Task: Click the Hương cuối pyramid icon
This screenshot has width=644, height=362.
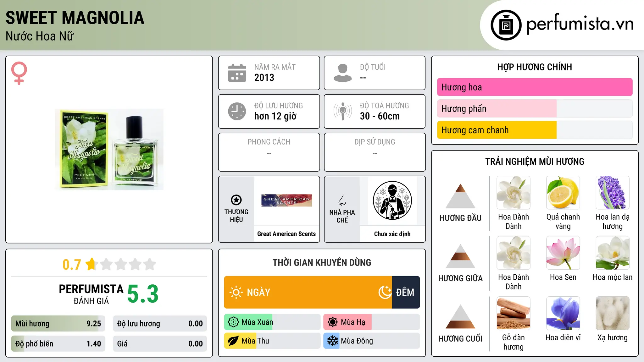Action: coord(460,316)
